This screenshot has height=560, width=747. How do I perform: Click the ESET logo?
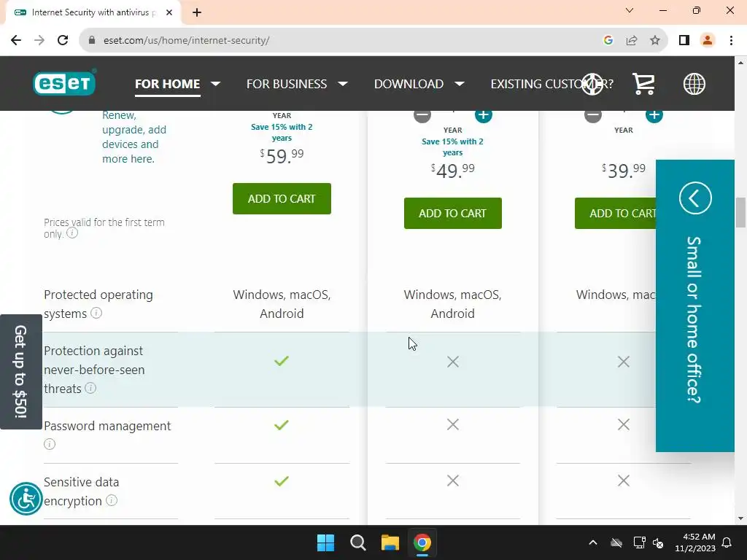coord(64,82)
